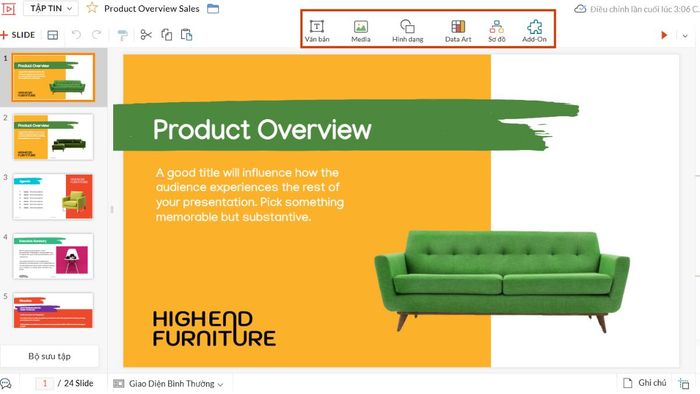The height and width of the screenshot is (394, 700).
Task: Open the Media insert tool
Action: pos(361,31)
